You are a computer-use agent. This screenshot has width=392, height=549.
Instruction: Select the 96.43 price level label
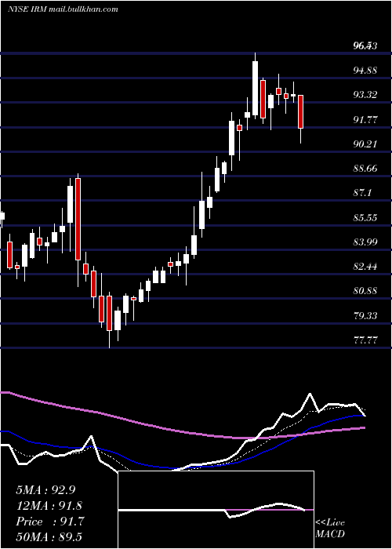tap(365, 45)
